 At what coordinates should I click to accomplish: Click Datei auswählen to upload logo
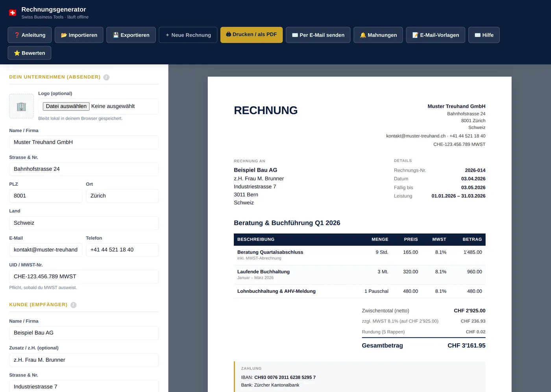(x=66, y=106)
